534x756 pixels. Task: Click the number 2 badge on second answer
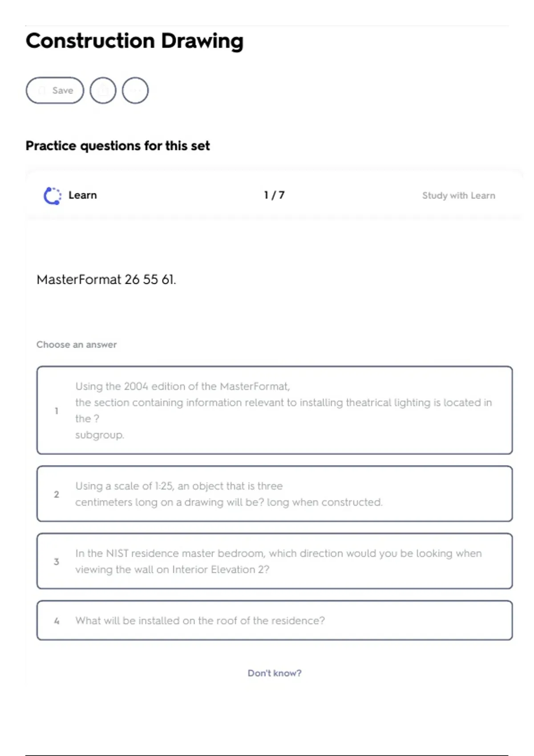57,495
